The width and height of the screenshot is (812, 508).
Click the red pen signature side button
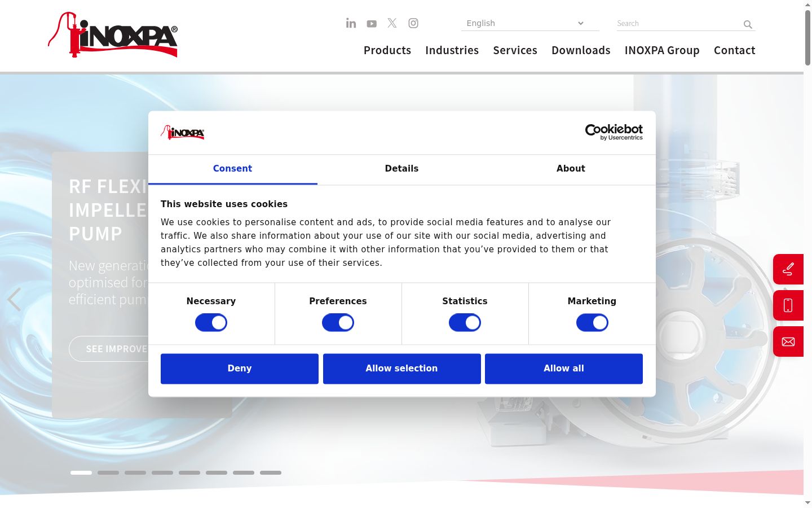788,269
